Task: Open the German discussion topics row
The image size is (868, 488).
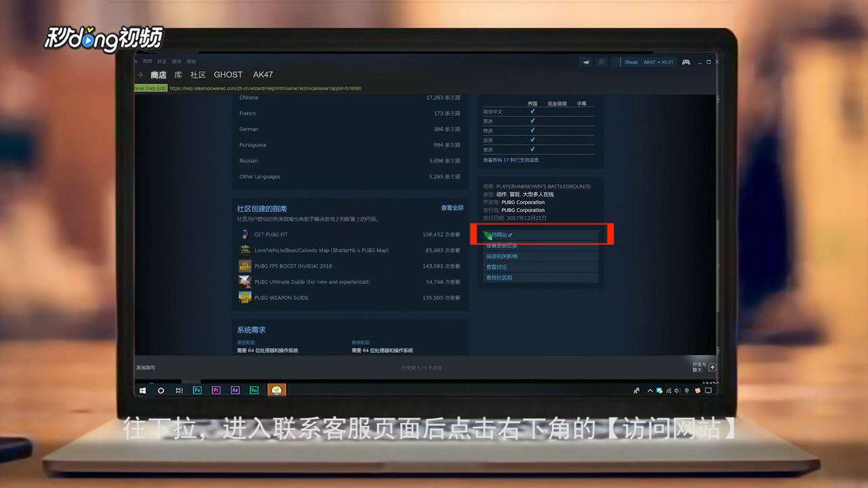Action: [349, 129]
